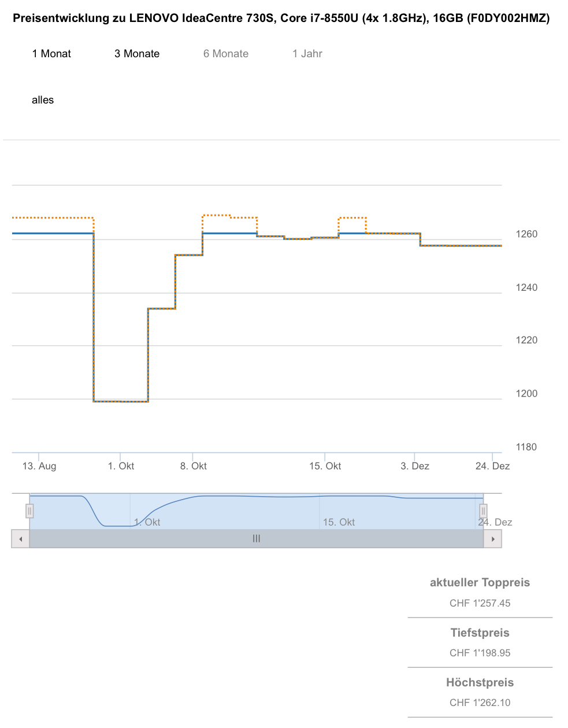This screenshot has width=568, height=728.
Task: Click the Tiefstpreis value CHF 1'198.95
Action: tap(480, 653)
